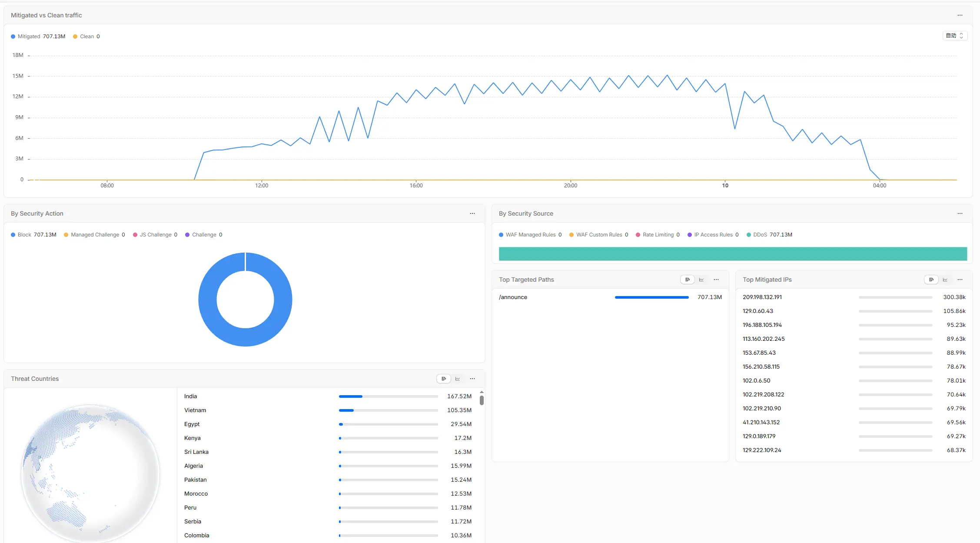The height and width of the screenshot is (543, 980).
Task: Switch Top Targeted Paths to line chart view
Action: pos(701,280)
